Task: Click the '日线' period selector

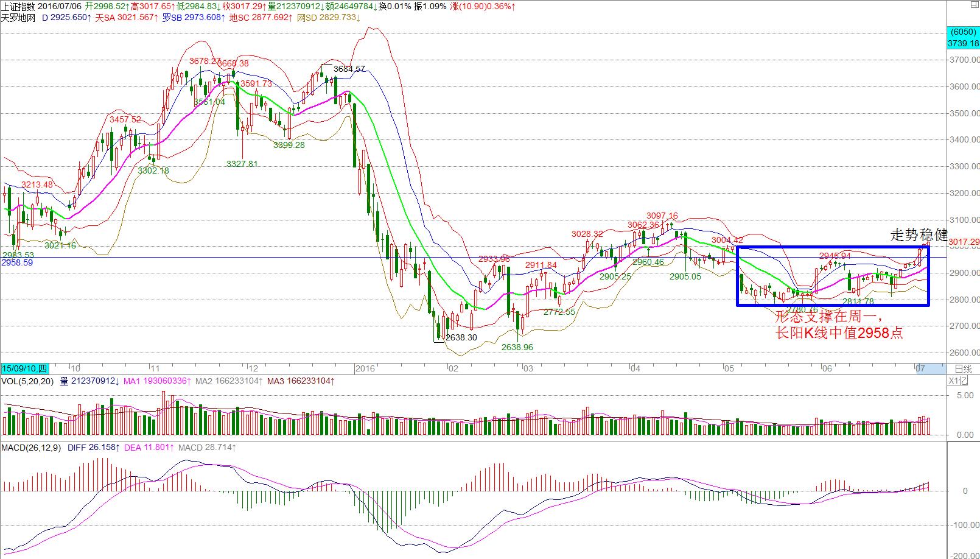Action: click(963, 368)
